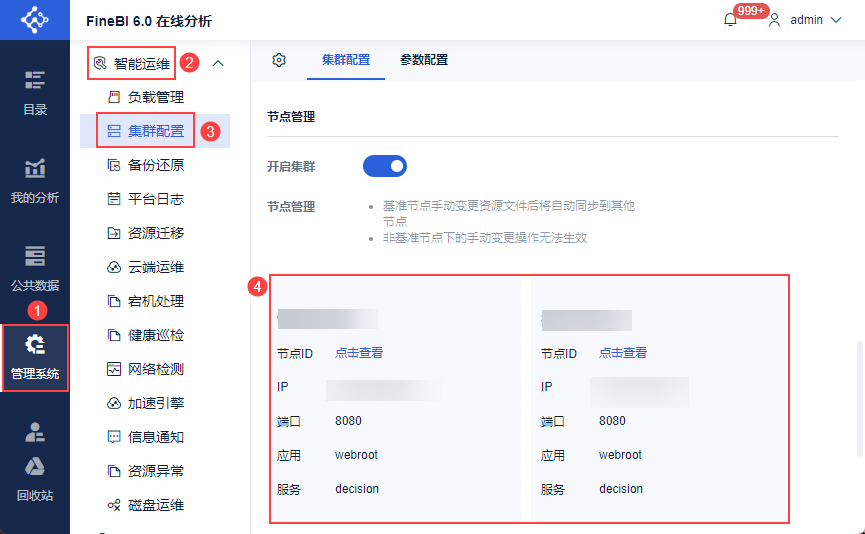This screenshot has width=865, height=534.
Task: Click the 999+ notification badge
Action: coord(750,10)
